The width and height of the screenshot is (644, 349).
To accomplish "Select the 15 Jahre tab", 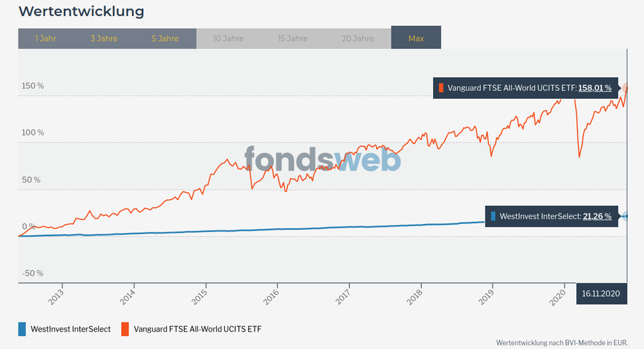I will (293, 38).
